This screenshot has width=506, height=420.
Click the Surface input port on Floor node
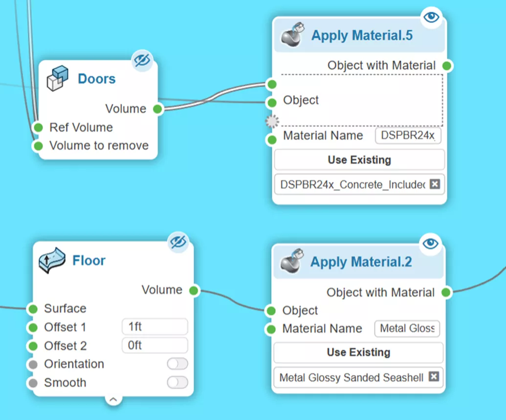click(34, 309)
